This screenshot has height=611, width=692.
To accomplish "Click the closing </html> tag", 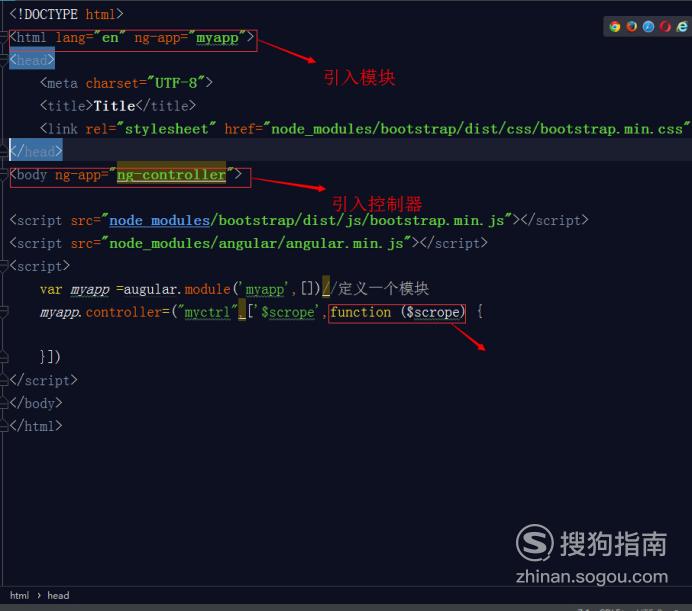I will 36,426.
